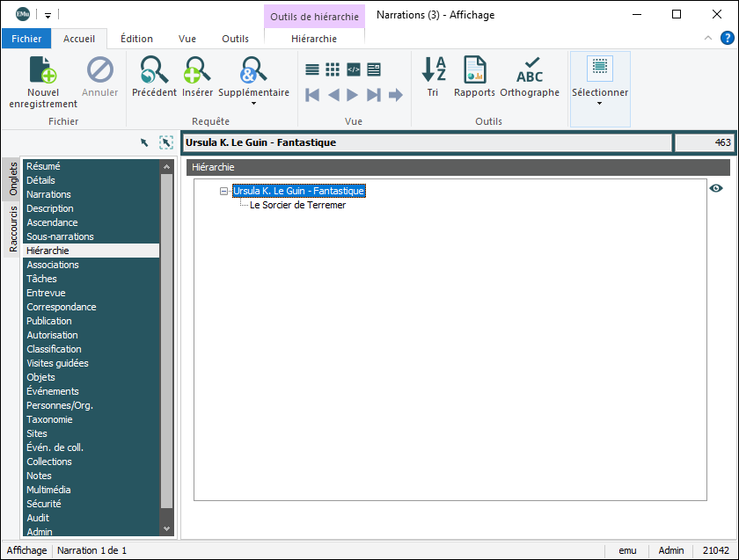Screen dimensions: 739x560
Task: Click the Raccourcis vertical tab
Action: (13, 229)
